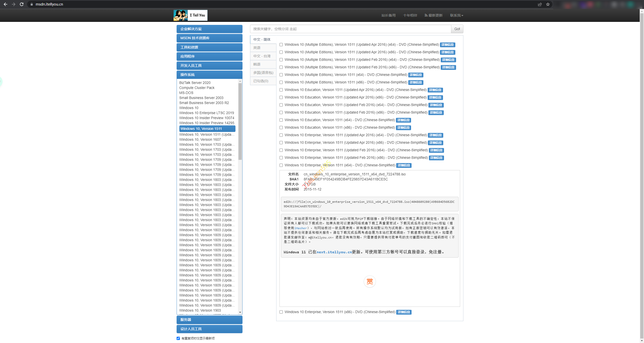The image size is (644, 343).
Task: Open the 联系我 dropdown menu
Action: pyautogui.click(x=456, y=15)
